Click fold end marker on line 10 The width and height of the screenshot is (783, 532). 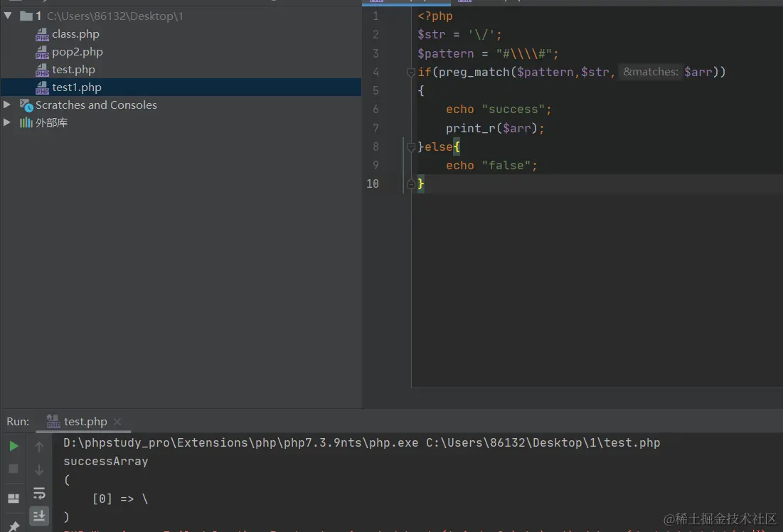pos(411,183)
